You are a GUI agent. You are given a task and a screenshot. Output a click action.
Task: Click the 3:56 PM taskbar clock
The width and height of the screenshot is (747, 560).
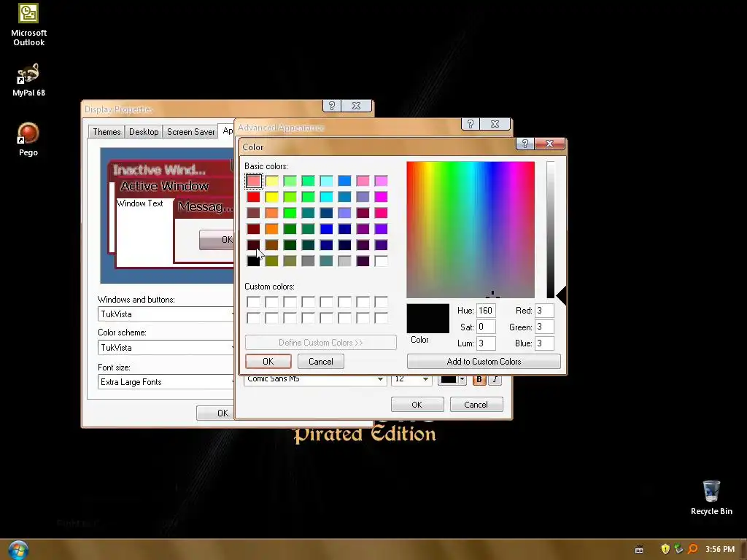click(720, 549)
